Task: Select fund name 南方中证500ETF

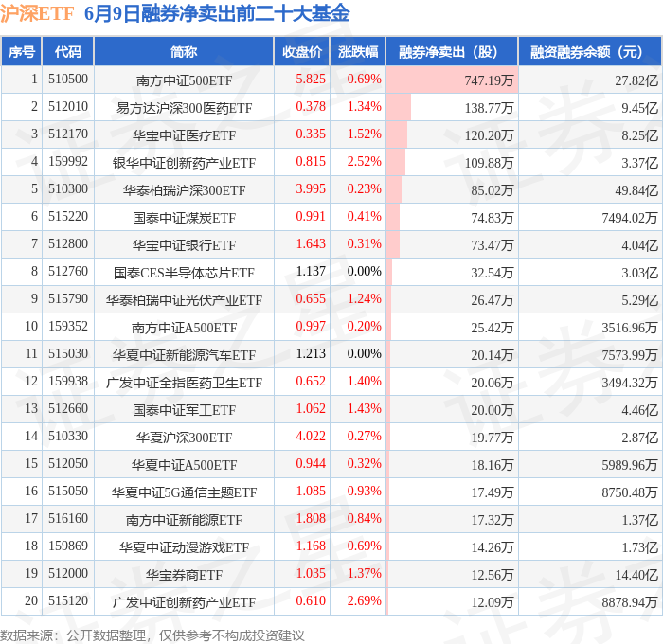Action: pos(184,80)
